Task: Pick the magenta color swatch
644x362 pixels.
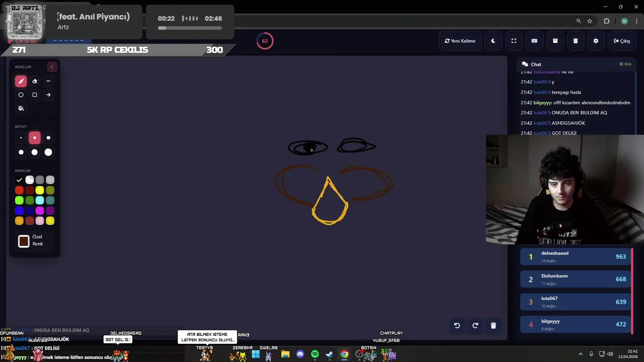Action: (40, 211)
